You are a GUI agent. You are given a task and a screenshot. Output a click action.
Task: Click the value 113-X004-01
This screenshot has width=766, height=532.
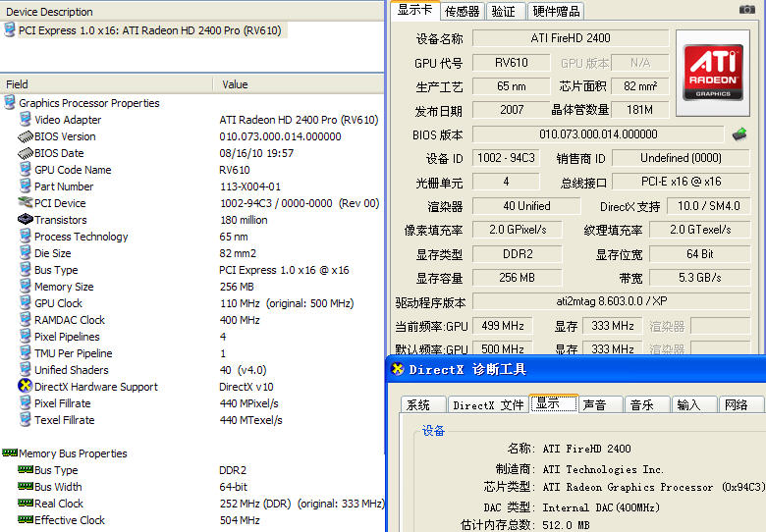pos(250,186)
